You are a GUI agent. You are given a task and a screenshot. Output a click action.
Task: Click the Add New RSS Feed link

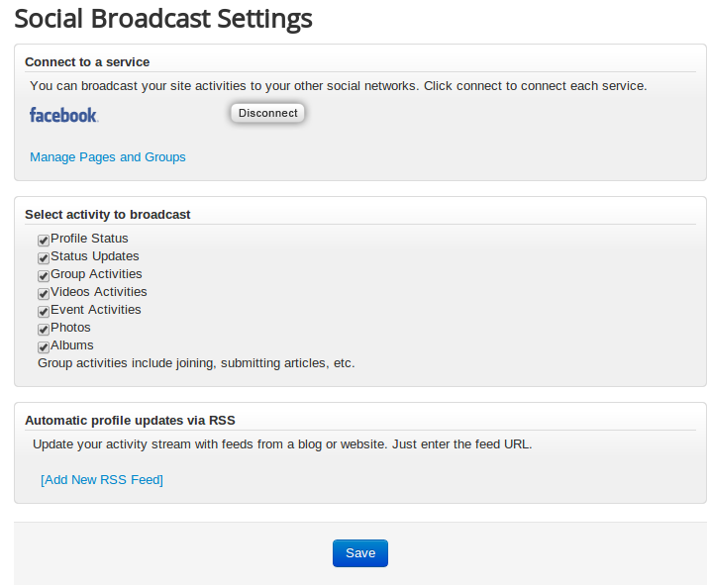102,480
